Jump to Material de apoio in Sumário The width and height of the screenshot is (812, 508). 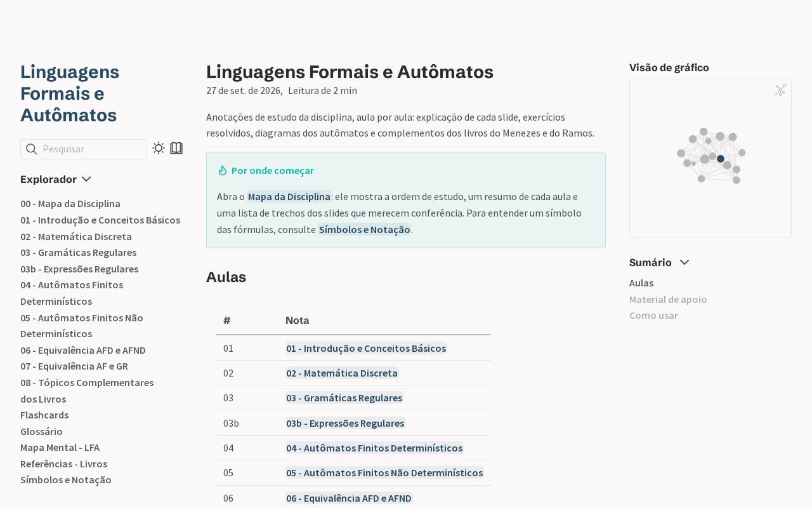668,300
